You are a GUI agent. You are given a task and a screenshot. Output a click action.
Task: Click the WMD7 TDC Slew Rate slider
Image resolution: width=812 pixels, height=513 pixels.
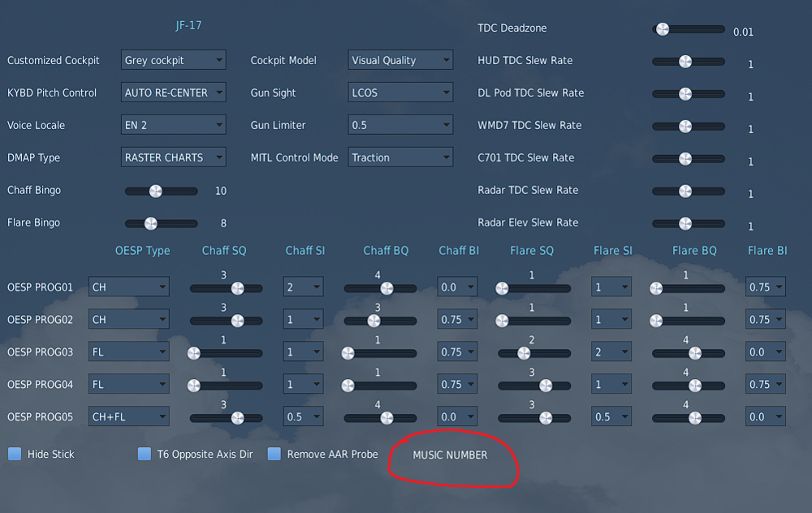pyautogui.click(x=689, y=127)
